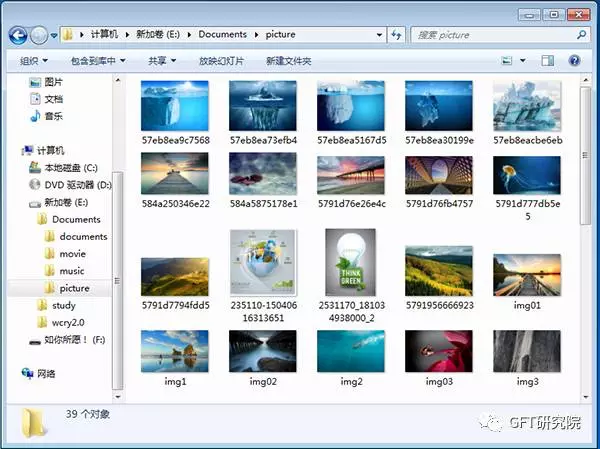Click the Forward navigation arrow button
The image size is (600, 449).
tap(40, 35)
